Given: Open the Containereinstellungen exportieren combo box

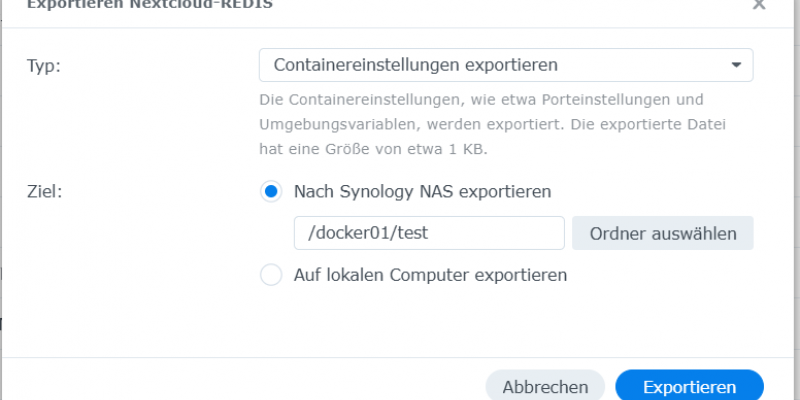Looking at the screenshot, I should (x=505, y=66).
